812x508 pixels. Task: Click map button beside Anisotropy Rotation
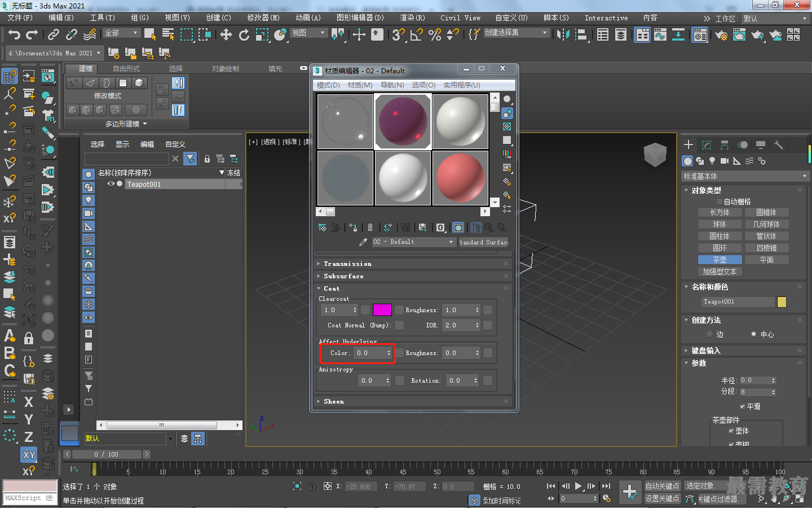point(488,380)
